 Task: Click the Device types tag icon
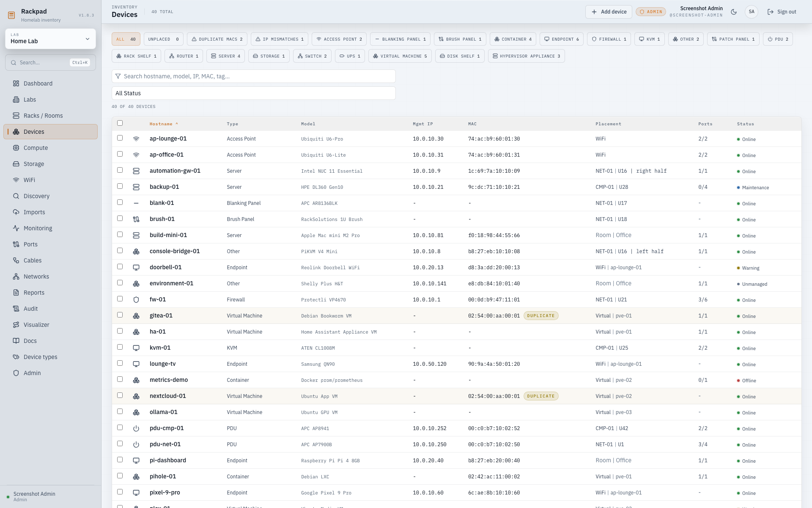[x=16, y=357]
